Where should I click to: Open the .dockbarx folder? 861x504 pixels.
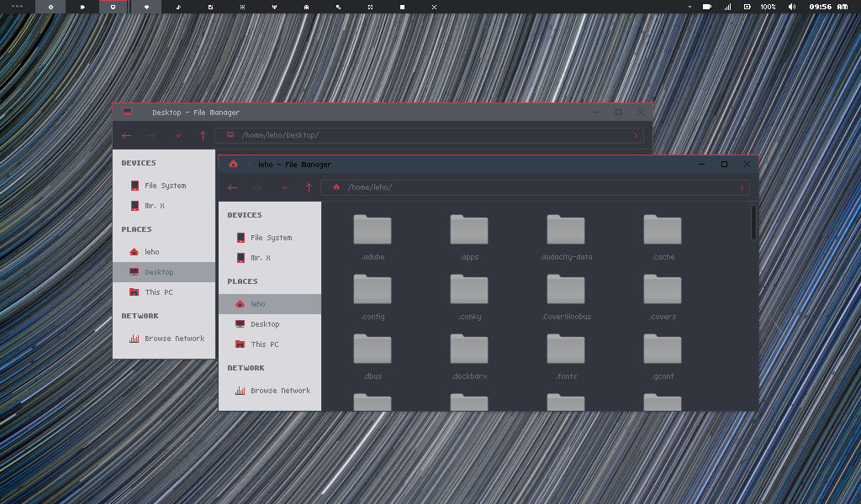[x=469, y=348]
